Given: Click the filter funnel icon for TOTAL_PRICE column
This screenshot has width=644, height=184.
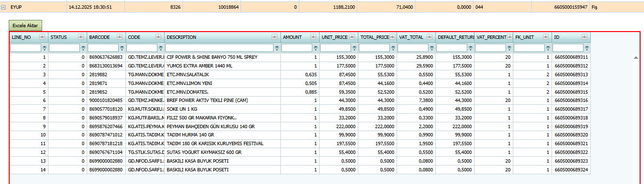Looking at the screenshot, I should tap(394, 48).
